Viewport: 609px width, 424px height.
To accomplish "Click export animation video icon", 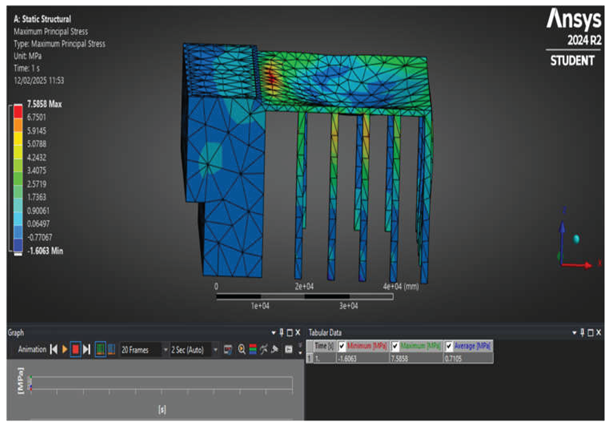I will [228, 349].
